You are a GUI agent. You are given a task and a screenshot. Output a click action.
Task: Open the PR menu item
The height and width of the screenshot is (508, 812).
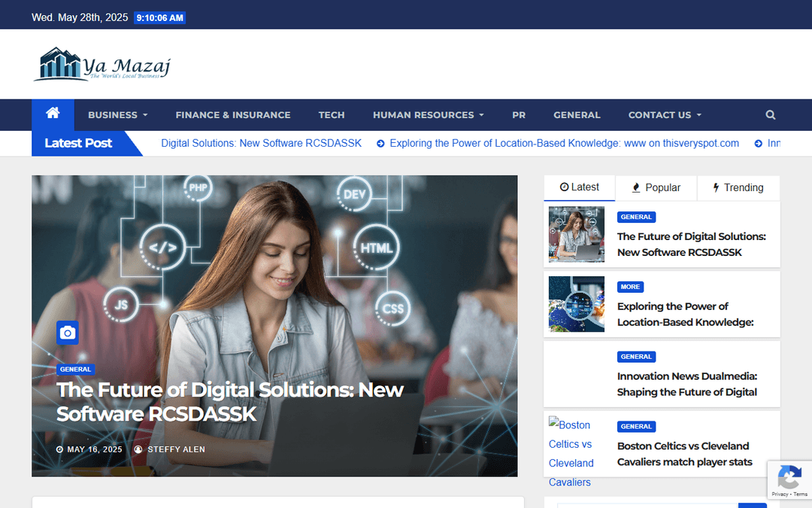[x=519, y=115]
